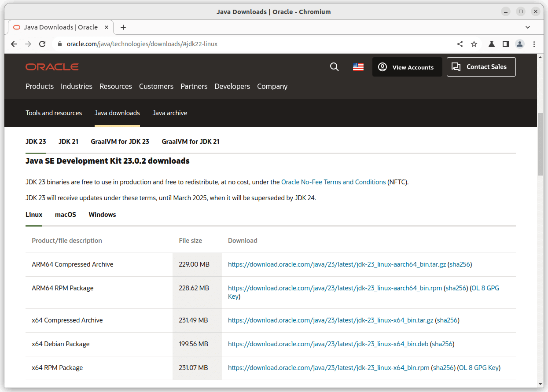Share this page via address bar icon

coord(460,44)
